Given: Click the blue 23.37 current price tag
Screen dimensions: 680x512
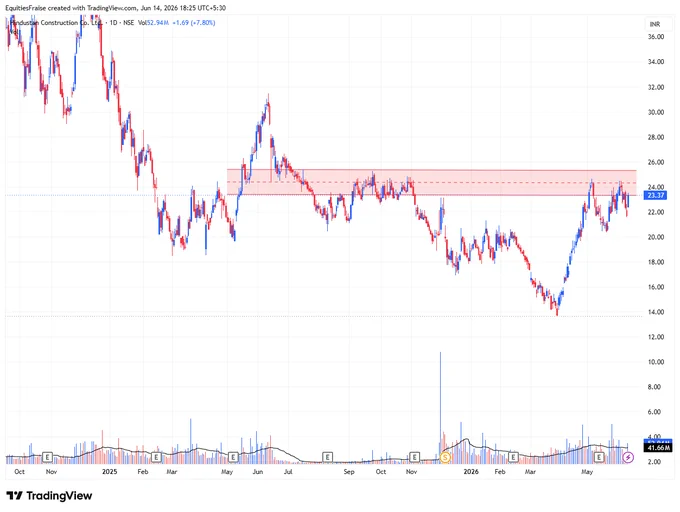Looking at the screenshot, I should pos(655,196).
